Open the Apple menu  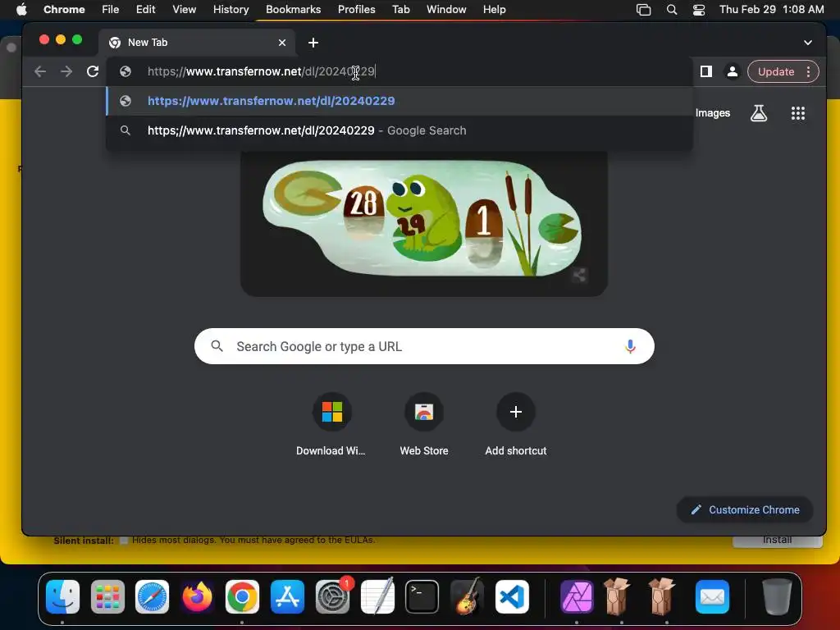[x=21, y=9]
